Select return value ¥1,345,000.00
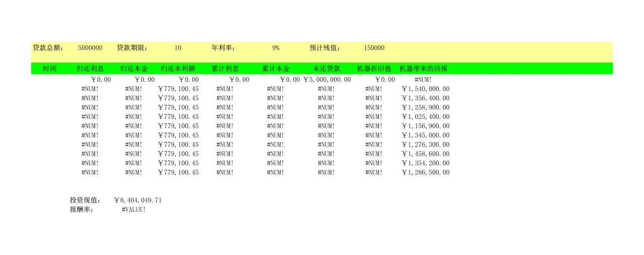The image size is (644, 255). pos(426,135)
